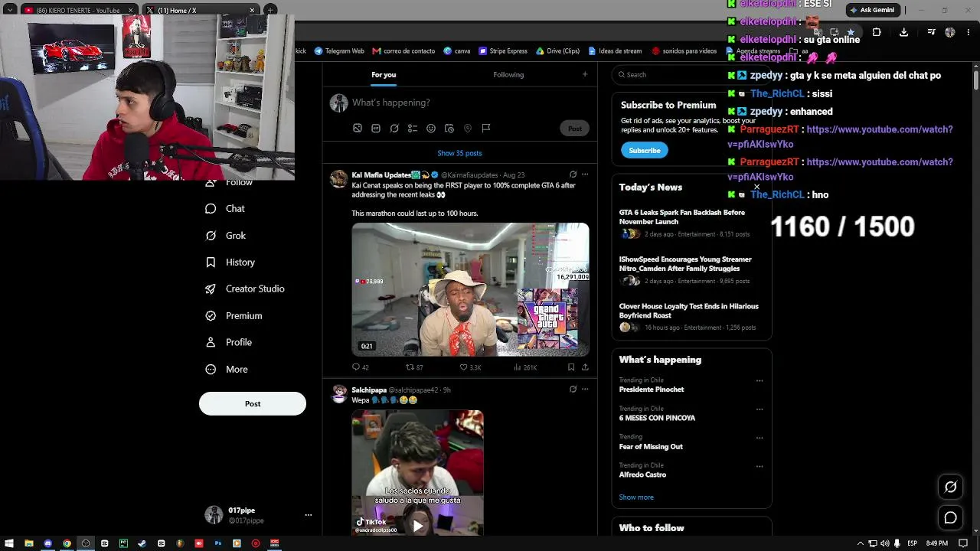
Task: Open floating Grok button at bottom right
Action: click(x=950, y=487)
